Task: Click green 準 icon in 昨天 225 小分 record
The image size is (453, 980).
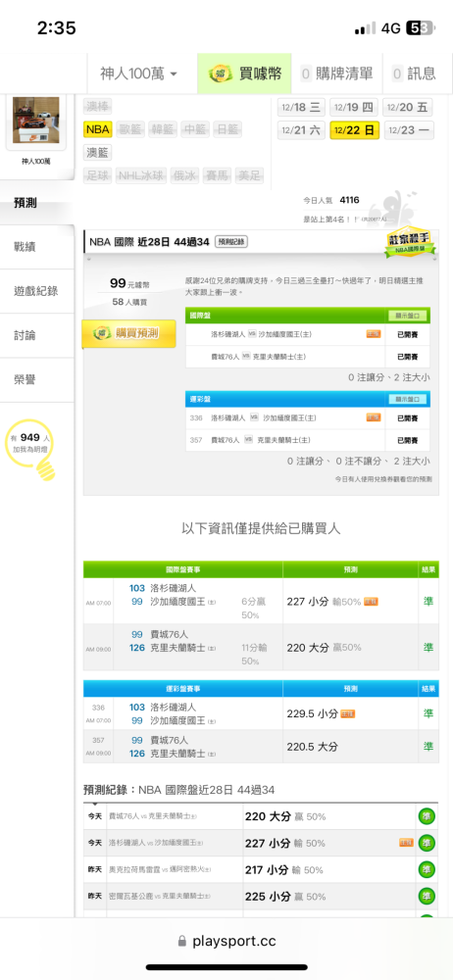Action: [427, 897]
